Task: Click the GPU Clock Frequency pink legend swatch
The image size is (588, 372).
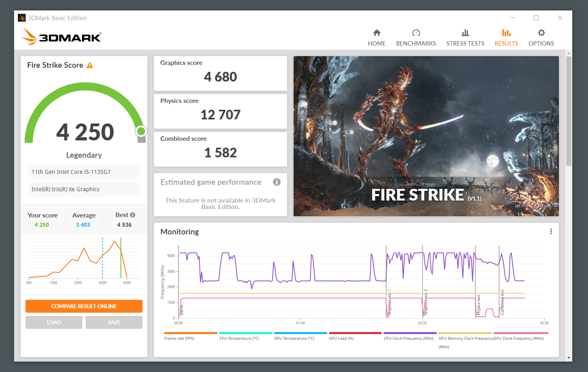Action: [x=521, y=333]
